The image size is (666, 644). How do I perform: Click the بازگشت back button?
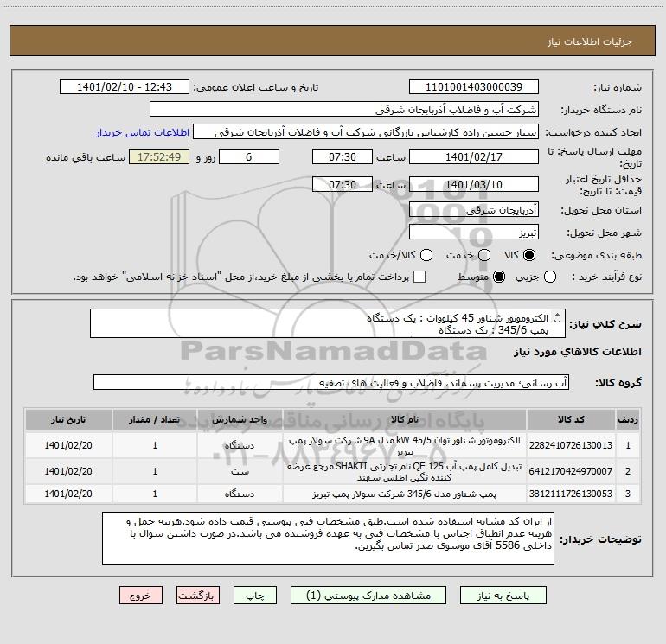click(198, 596)
